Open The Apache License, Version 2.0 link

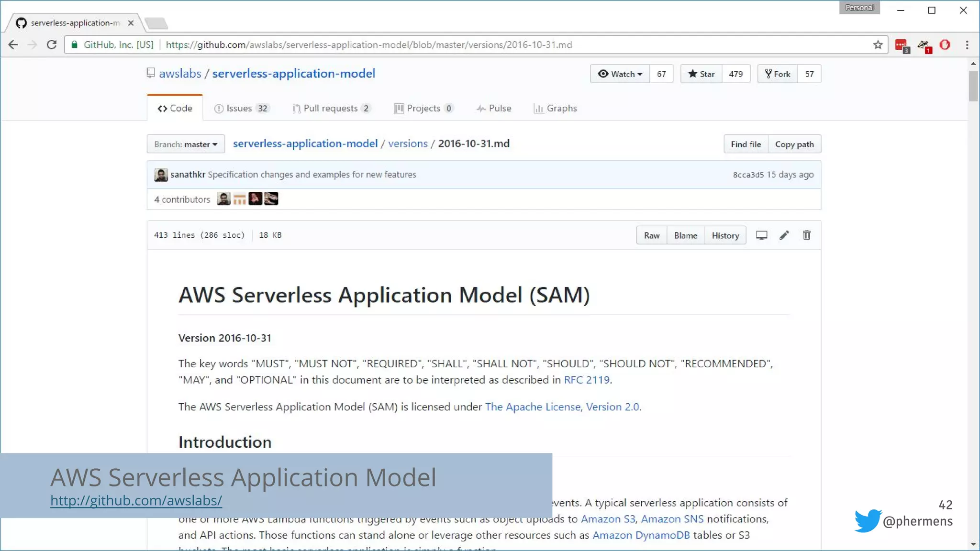point(562,407)
